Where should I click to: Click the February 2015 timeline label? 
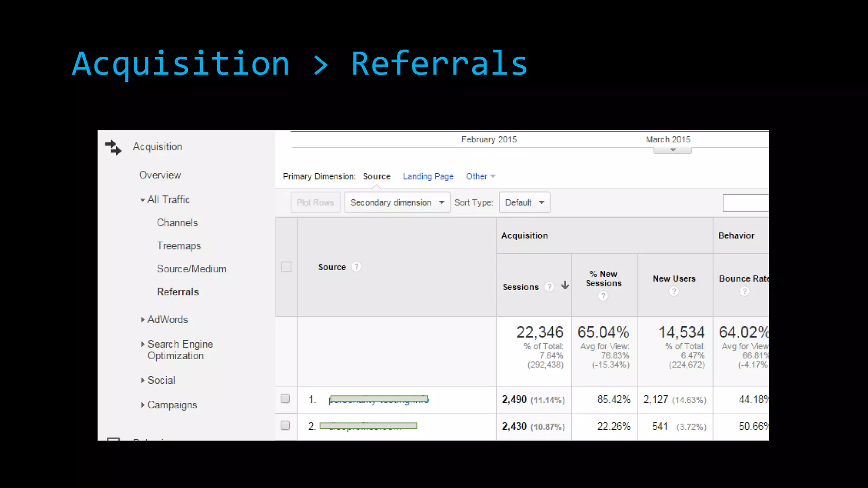(x=489, y=139)
